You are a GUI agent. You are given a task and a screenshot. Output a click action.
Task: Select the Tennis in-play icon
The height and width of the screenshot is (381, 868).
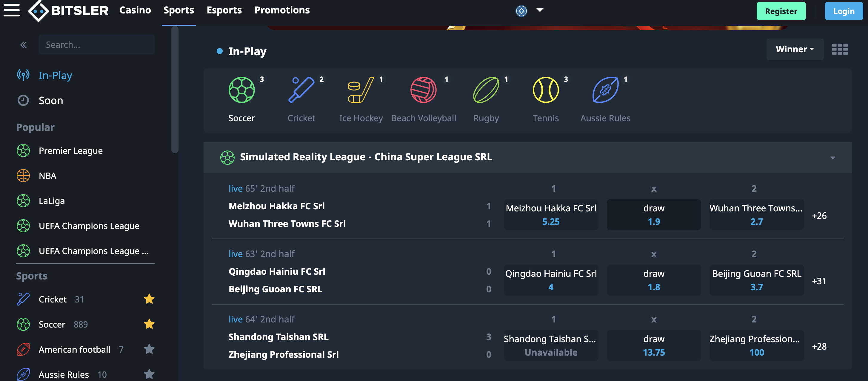point(546,90)
